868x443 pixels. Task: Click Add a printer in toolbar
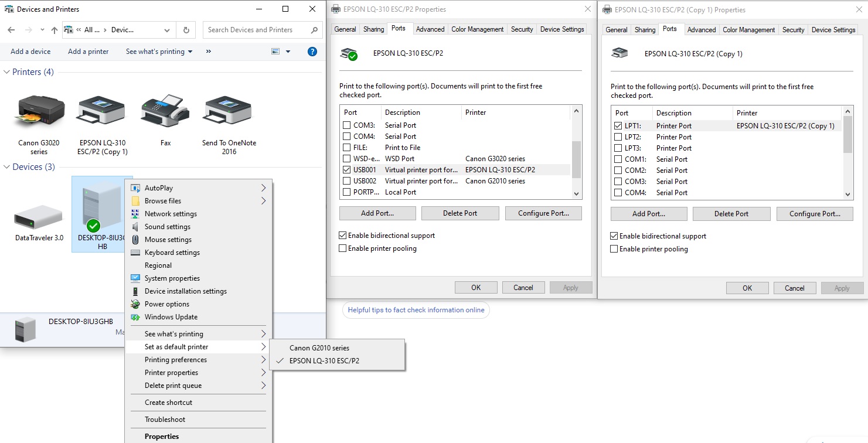click(88, 52)
